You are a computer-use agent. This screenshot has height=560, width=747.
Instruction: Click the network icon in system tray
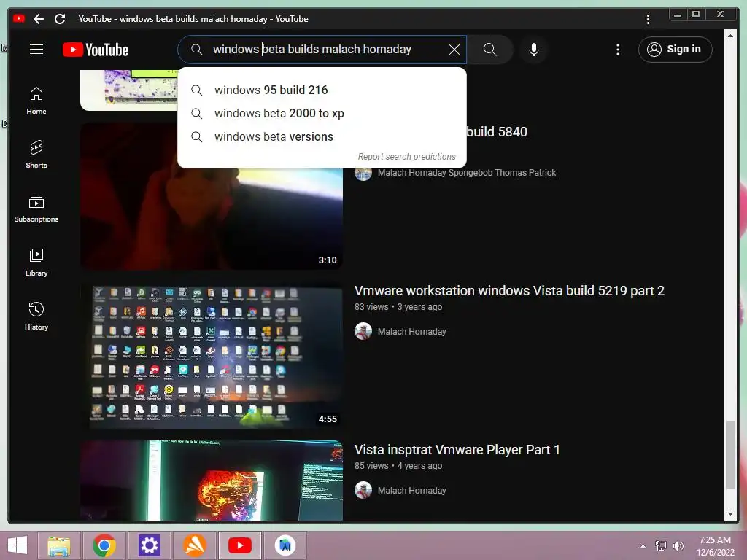point(661,546)
